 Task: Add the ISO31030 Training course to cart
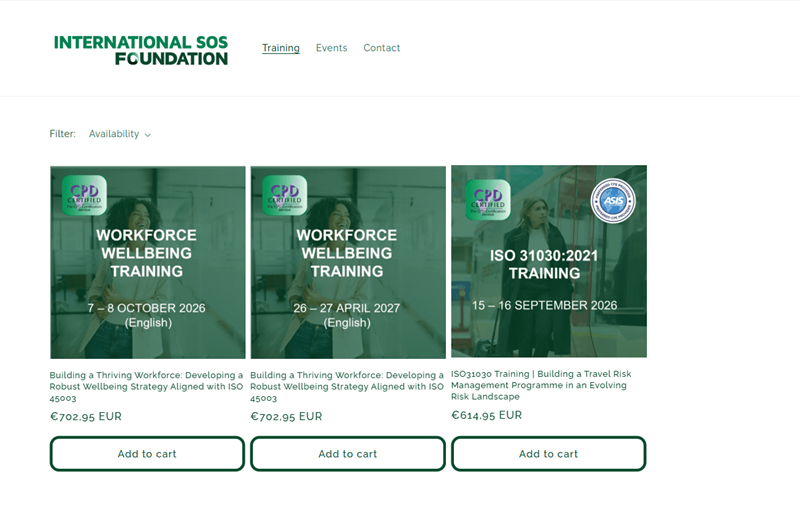(548, 454)
